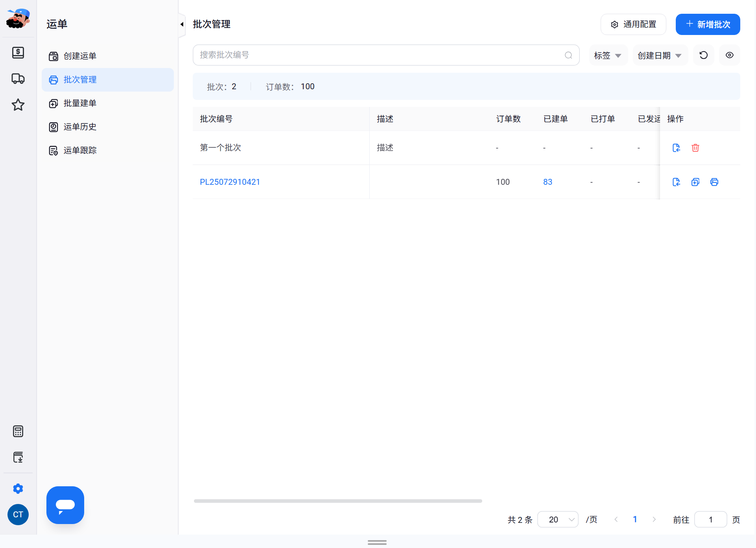Click the 订单数 column header

click(509, 119)
